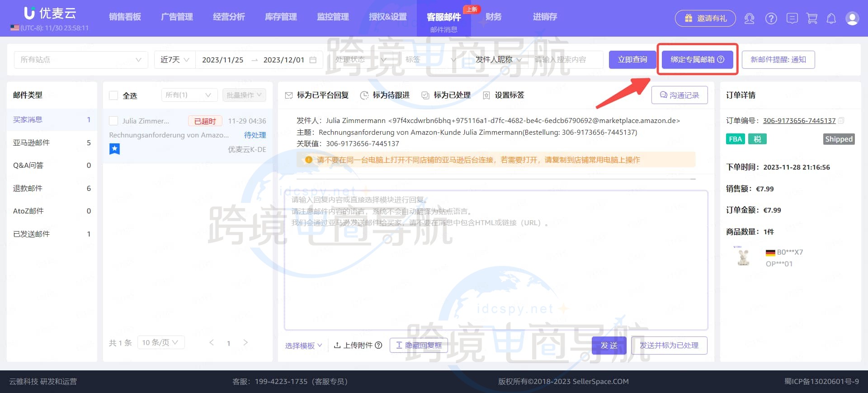Open the customer service headset icon
This screenshot has width=868, height=393.
[749, 19]
